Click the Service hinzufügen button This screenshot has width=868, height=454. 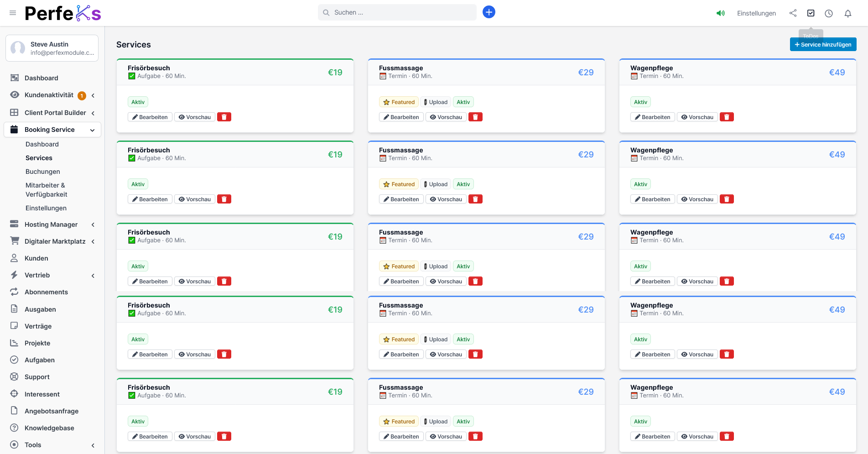823,45
